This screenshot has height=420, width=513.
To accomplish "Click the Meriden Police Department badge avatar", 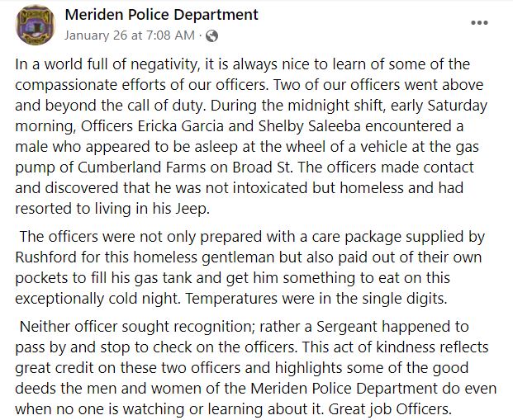I will (x=36, y=25).
